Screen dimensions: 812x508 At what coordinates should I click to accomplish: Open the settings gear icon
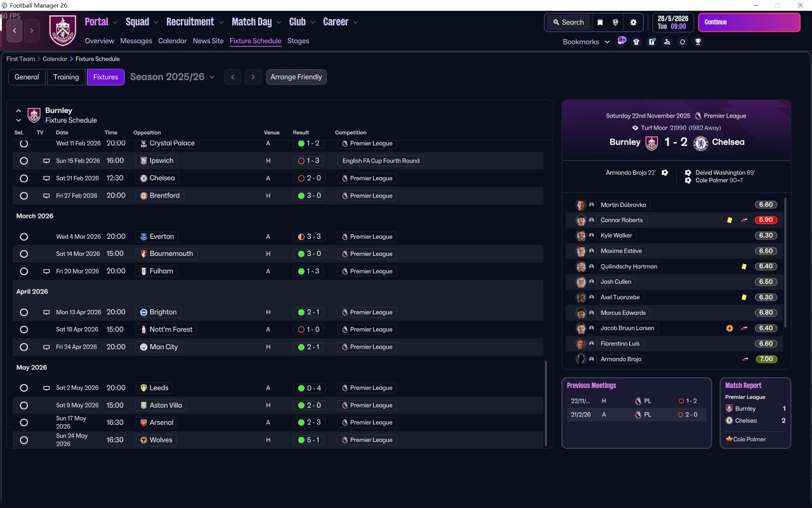(x=633, y=22)
